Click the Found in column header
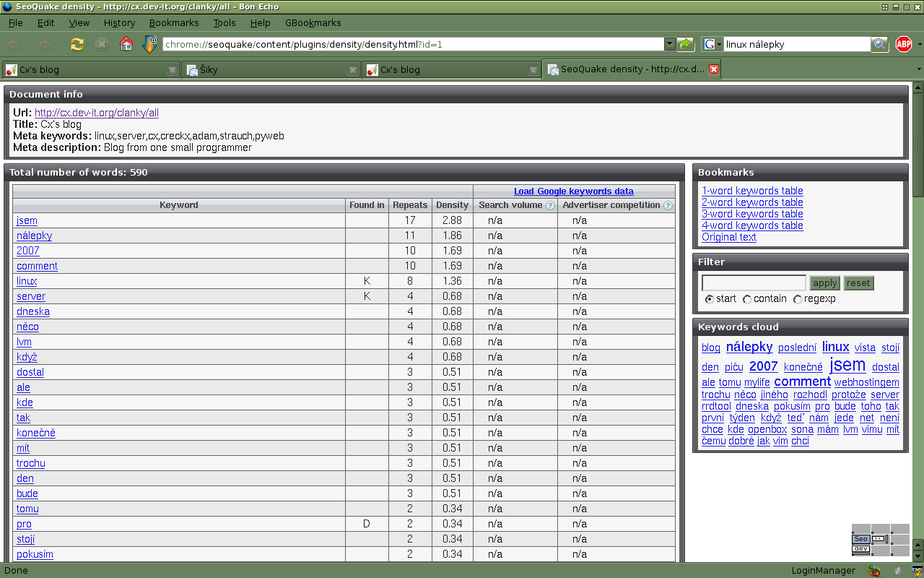924x578 pixels. (x=367, y=205)
